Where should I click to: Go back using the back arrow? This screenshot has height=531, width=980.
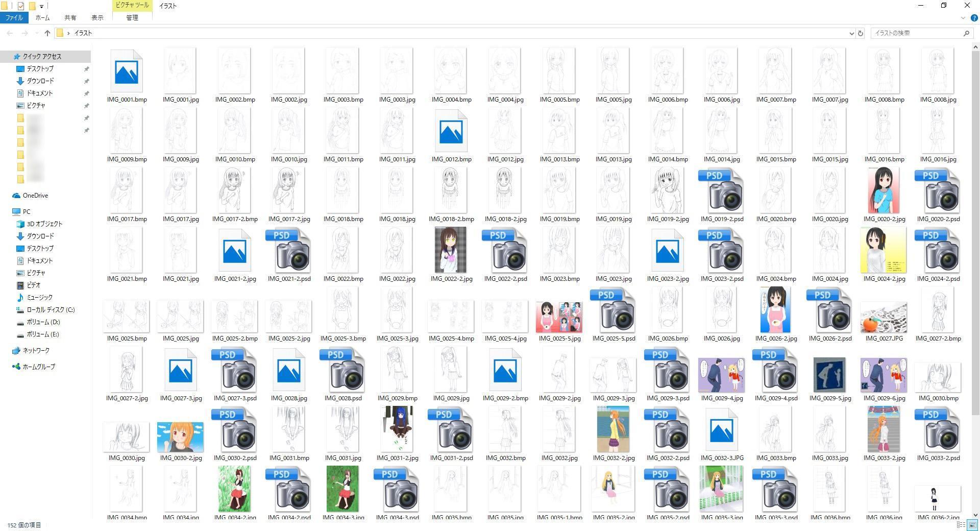click(x=10, y=33)
